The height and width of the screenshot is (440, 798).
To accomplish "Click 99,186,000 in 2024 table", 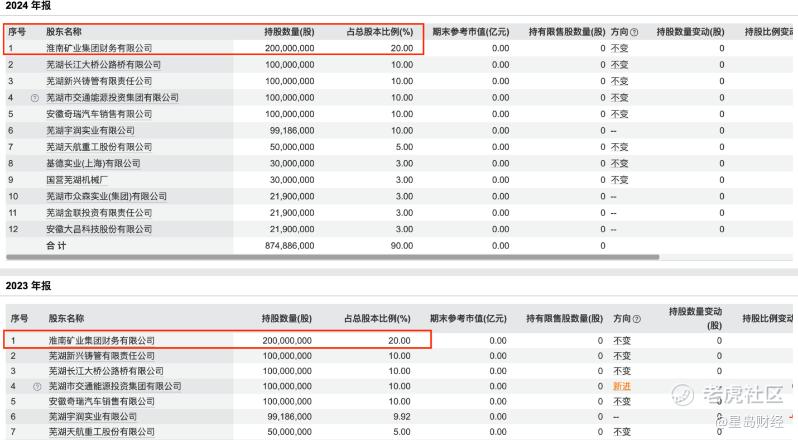I will coord(292,130).
